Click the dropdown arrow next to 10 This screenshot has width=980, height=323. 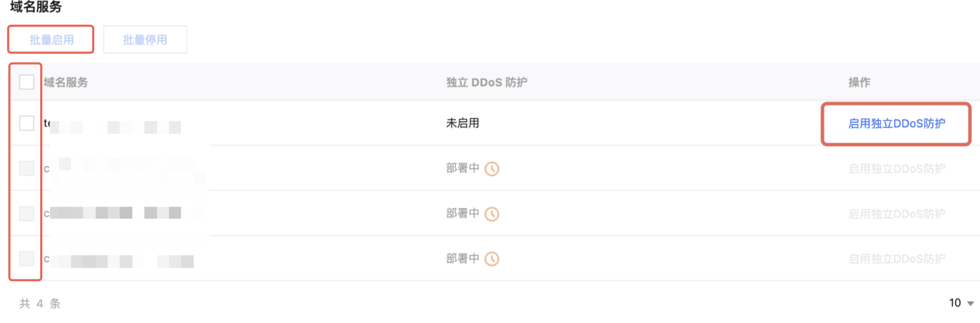pos(970,304)
